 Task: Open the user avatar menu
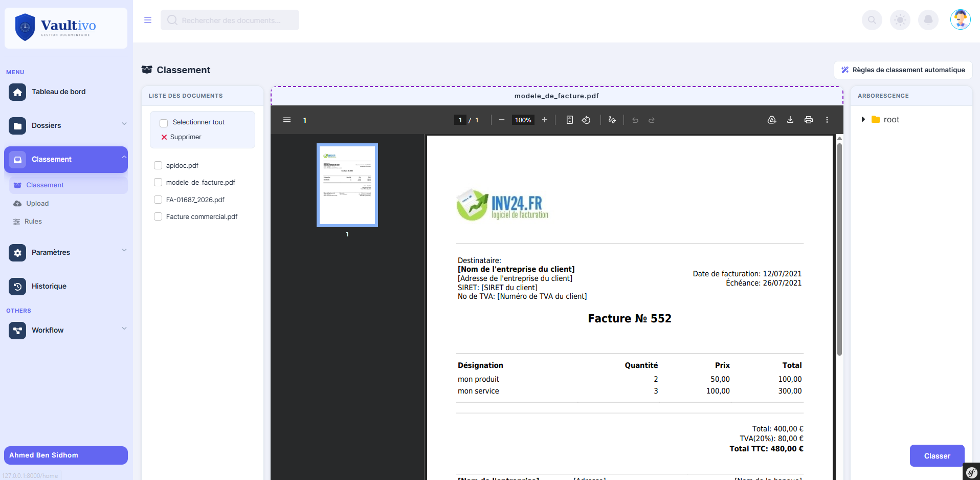[x=961, y=20]
